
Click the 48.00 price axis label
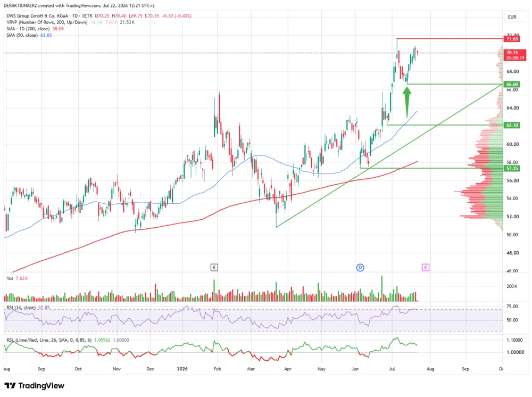click(513, 253)
